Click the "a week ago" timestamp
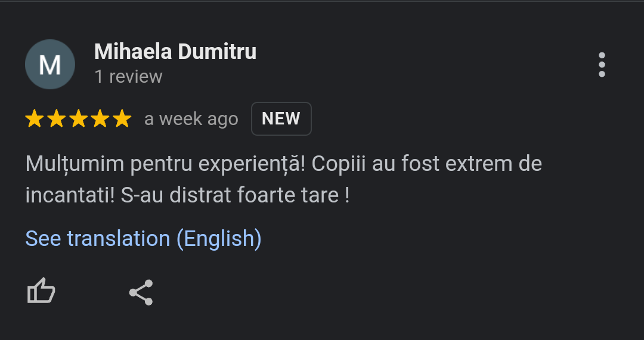 (x=191, y=119)
